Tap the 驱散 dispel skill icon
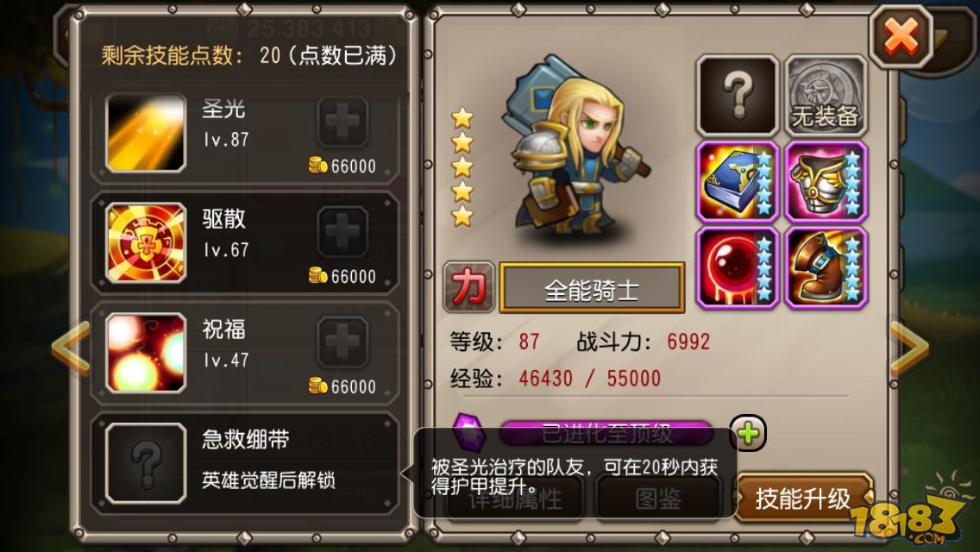The width and height of the screenshot is (980, 552). (147, 242)
